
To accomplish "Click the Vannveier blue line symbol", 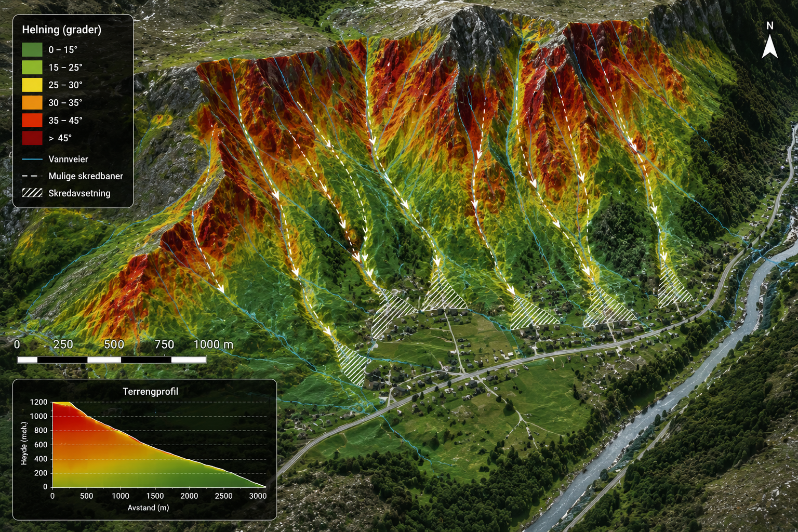I will click(32, 159).
